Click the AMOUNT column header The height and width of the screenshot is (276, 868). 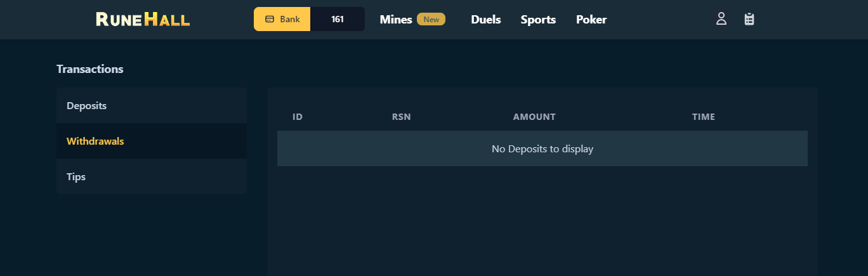534,117
